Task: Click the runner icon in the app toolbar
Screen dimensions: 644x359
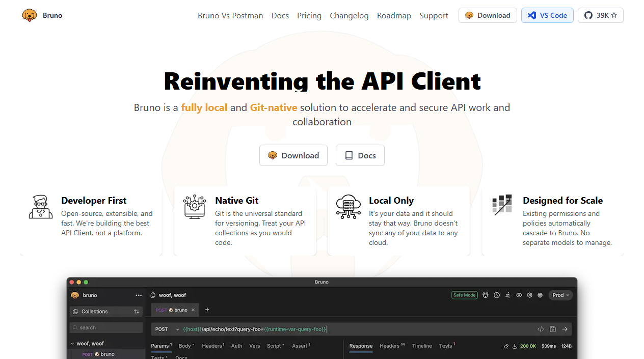Action: 508,295
